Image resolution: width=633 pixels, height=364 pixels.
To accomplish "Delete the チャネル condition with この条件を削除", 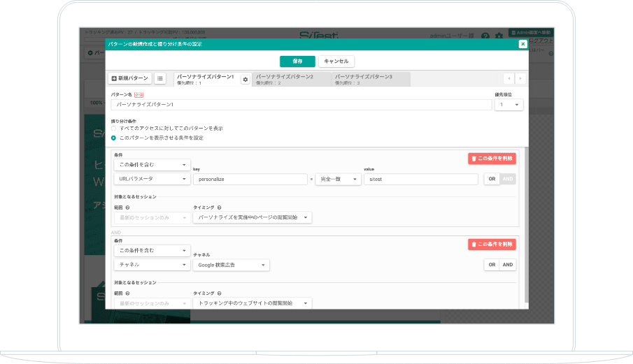I will point(492,245).
